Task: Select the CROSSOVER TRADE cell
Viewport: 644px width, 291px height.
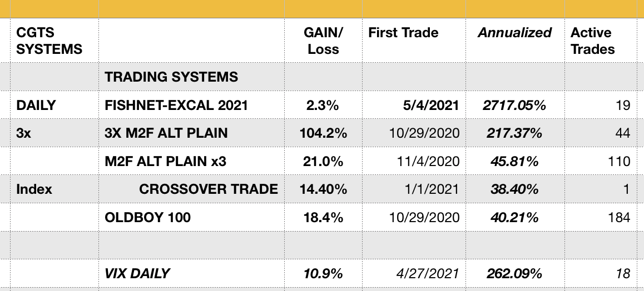Action: click(x=209, y=189)
